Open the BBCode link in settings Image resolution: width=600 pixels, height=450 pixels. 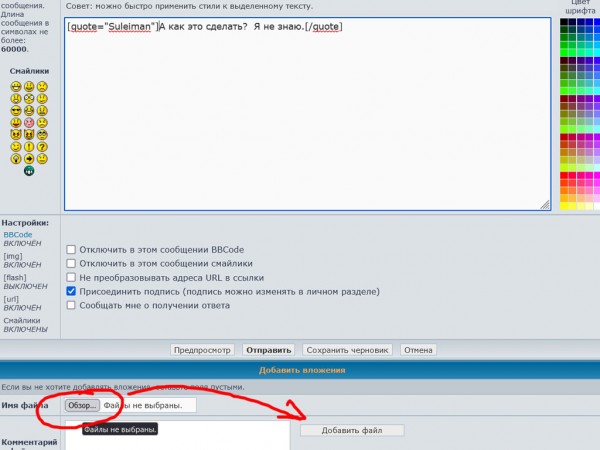[17, 235]
